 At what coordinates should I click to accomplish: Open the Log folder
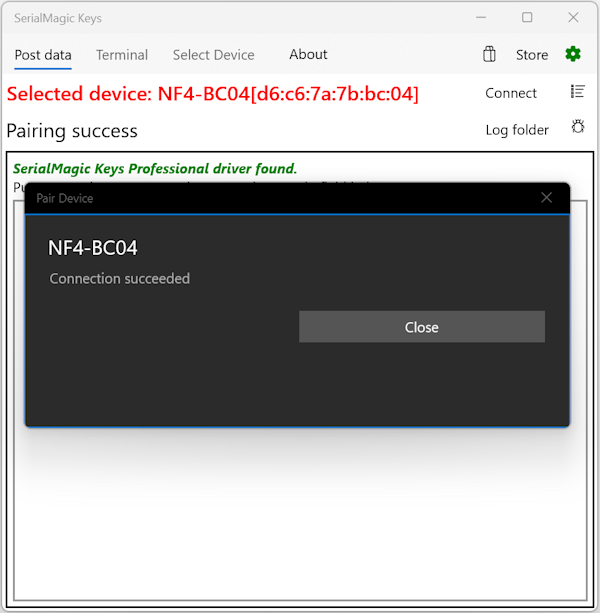(517, 130)
